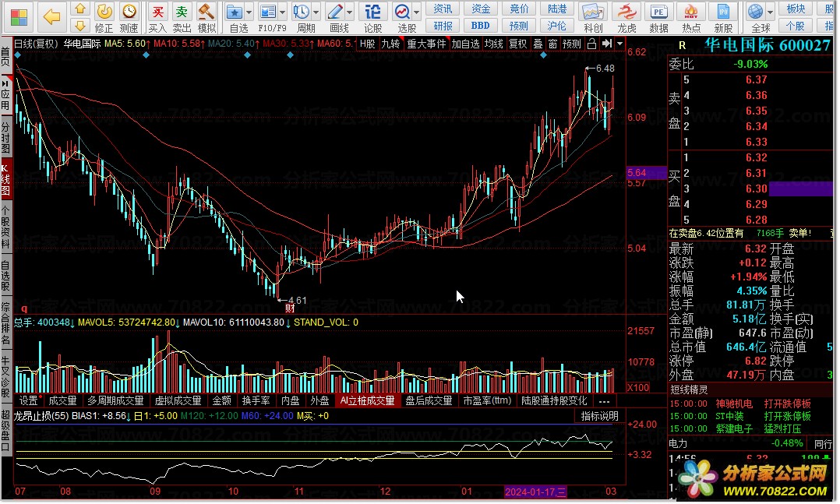Viewport: 840px width, 504px height.
Task: Switch to next stock with down arrow
Action: click(80, 25)
